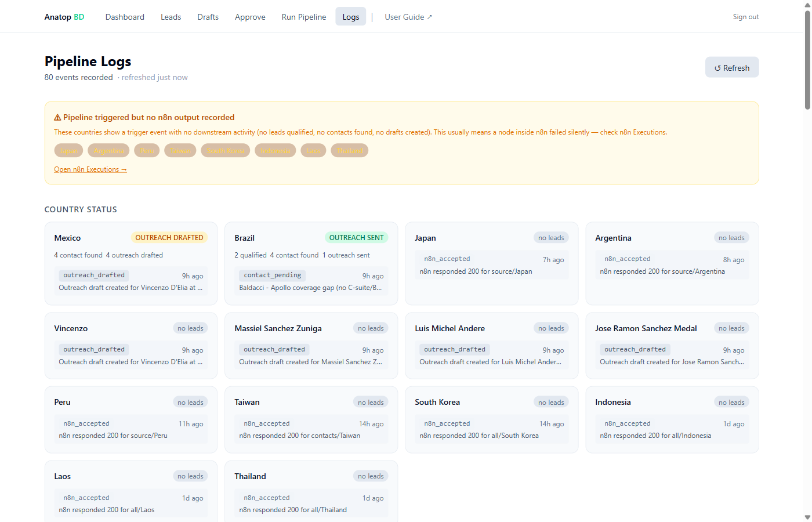Click the COUNTRY STATUS section heading
Screen dimensions: 812x522
point(81,209)
